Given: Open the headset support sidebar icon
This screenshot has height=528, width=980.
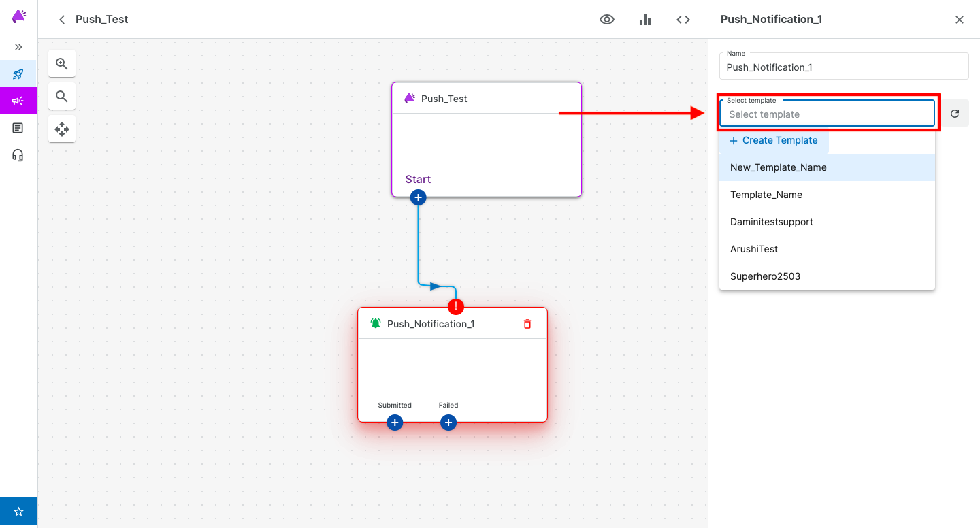Looking at the screenshot, I should pyautogui.click(x=18, y=155).
